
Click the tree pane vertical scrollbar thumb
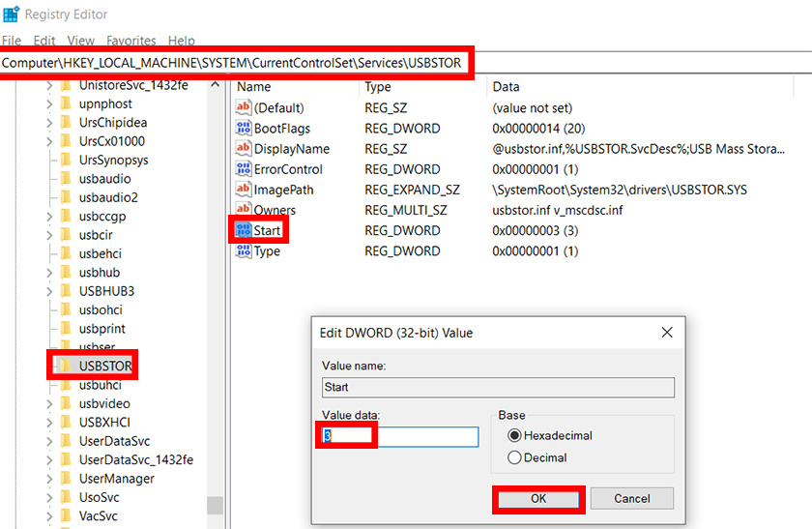(216, 506)
